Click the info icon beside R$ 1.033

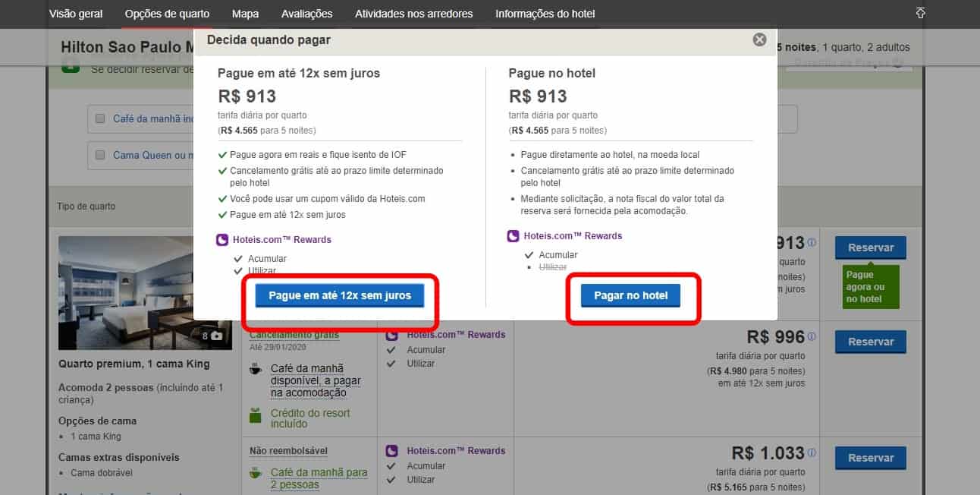pos(812,453)
